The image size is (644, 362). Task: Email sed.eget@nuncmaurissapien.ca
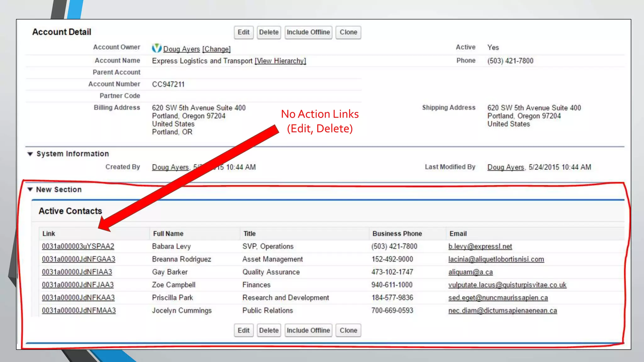[498, 298]
